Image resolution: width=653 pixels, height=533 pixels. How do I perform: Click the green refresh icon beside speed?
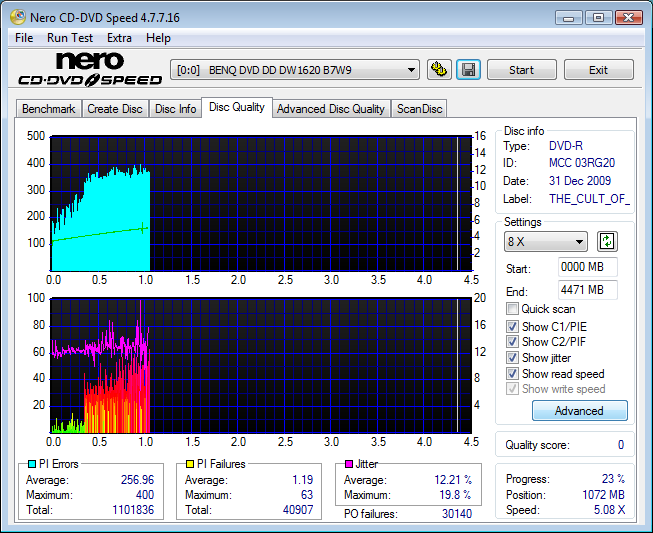(x=607, y=242)
